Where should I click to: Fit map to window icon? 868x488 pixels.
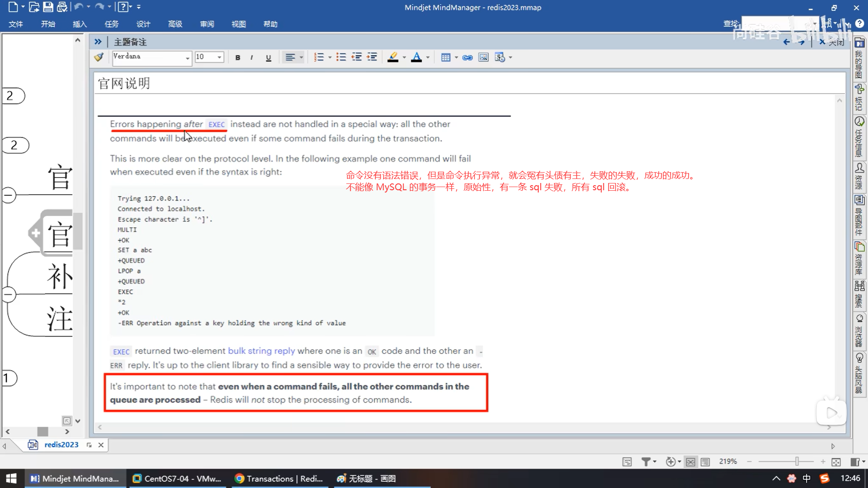click(836, 462)
